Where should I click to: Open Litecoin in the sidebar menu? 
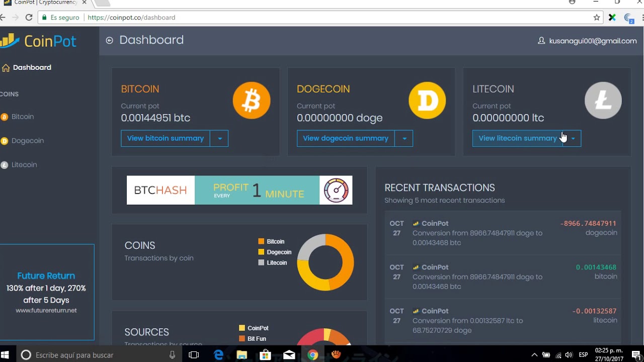tap(24, 165)
